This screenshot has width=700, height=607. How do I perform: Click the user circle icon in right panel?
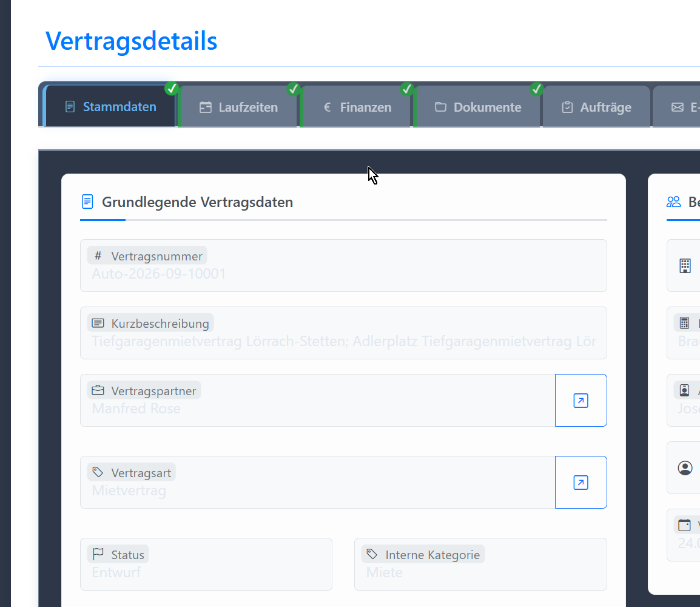pyautogui.click(x=685, y=468)
